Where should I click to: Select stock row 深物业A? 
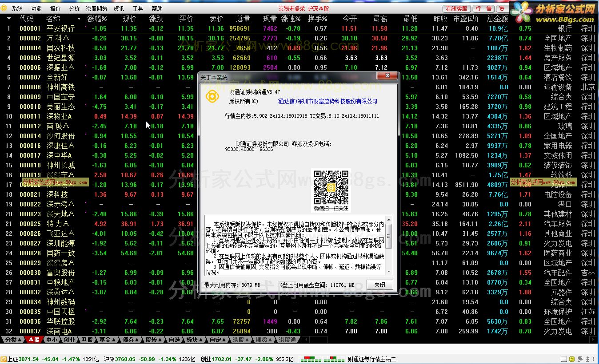point(299,116)
